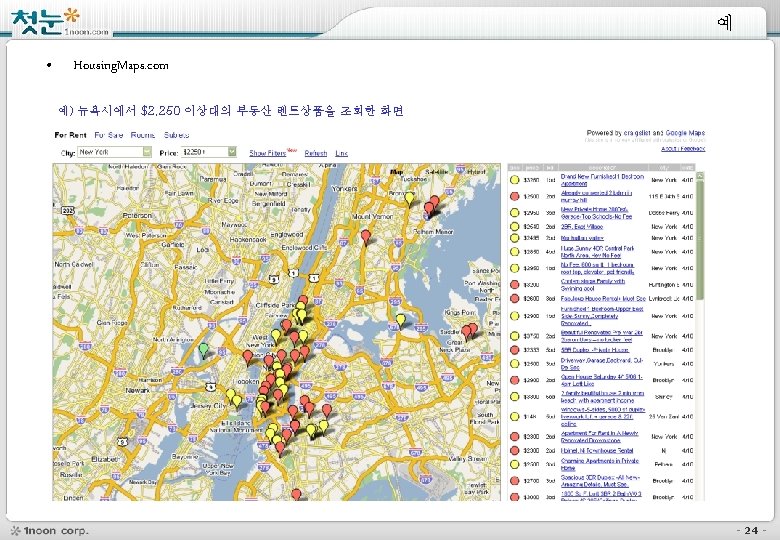Click yellow marker for Brand New Furnished listing

coord(514,180)
